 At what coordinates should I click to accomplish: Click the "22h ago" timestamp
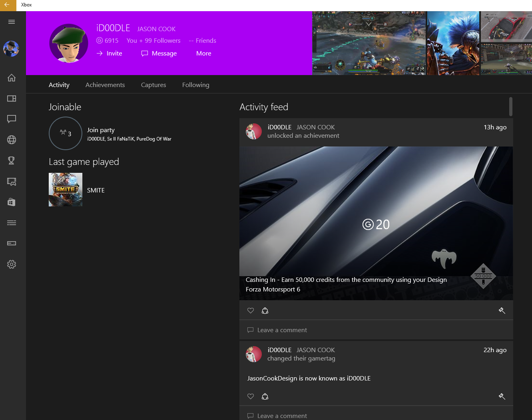tap(495, 350)
